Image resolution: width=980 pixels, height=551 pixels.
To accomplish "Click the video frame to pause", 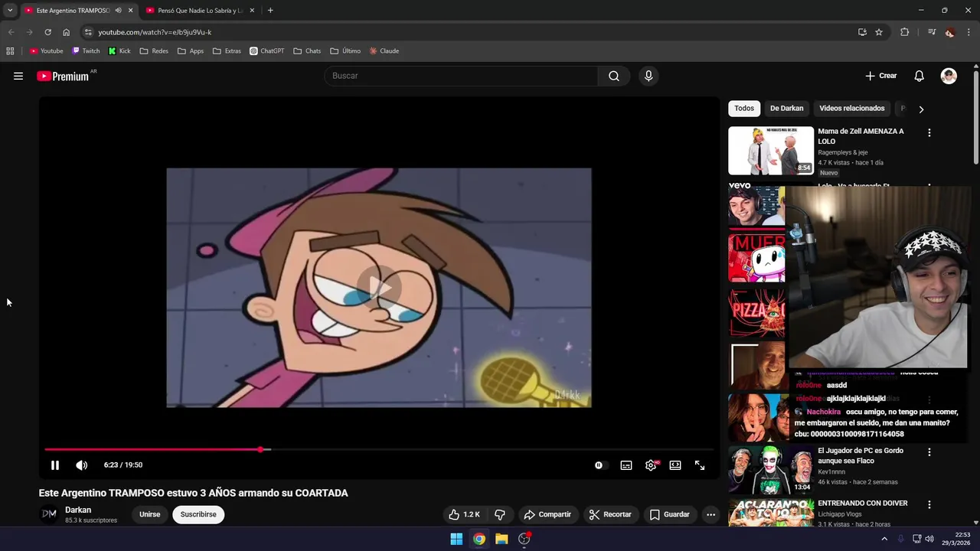I will (x=379, y=288).
